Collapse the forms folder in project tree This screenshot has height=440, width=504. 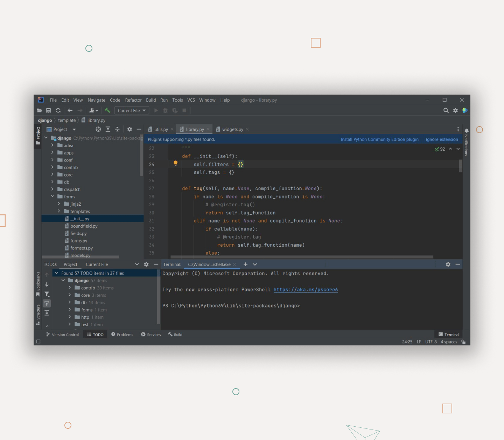[x=52, y=197]
